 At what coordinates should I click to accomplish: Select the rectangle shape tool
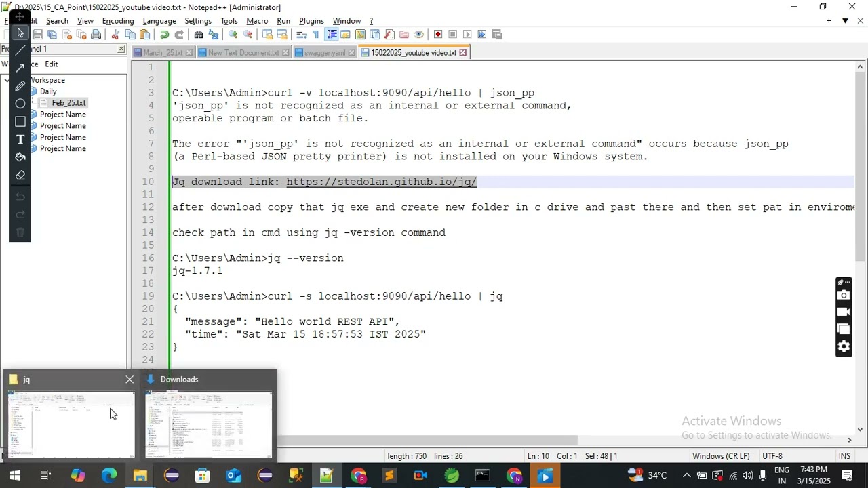coord(20,121)
